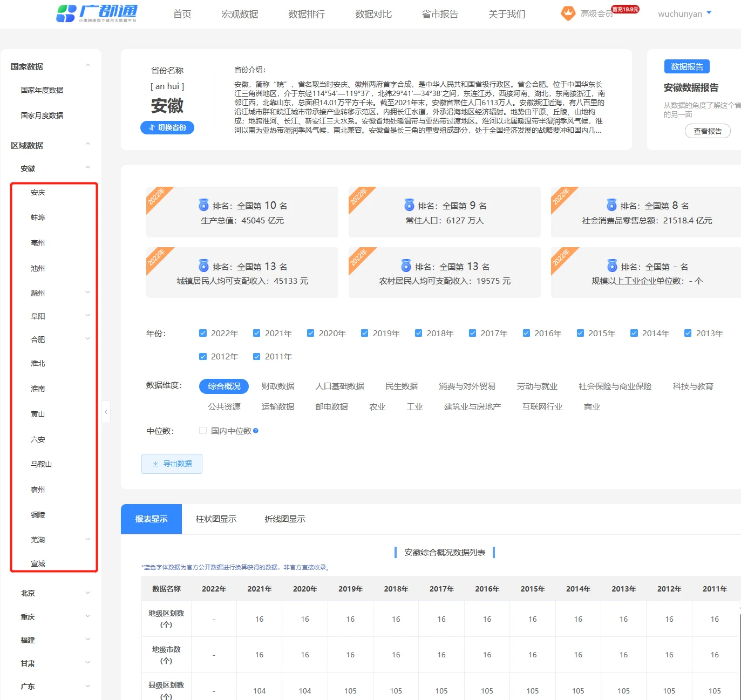Click the medal icon beside 城镇居民人均可支配收入 ranking

pyautogui.click(x=203, y=266)
